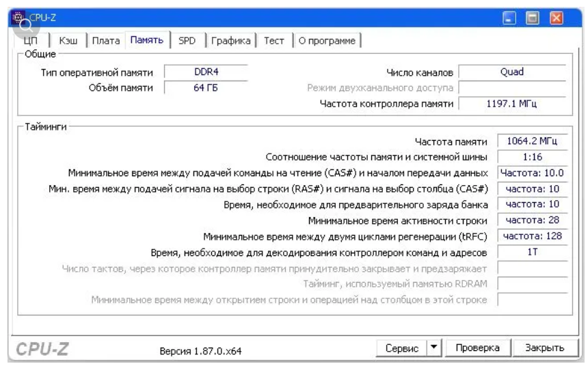Click the частота: 28 value
Screen dimensions: 588x366
coord(532,221)
